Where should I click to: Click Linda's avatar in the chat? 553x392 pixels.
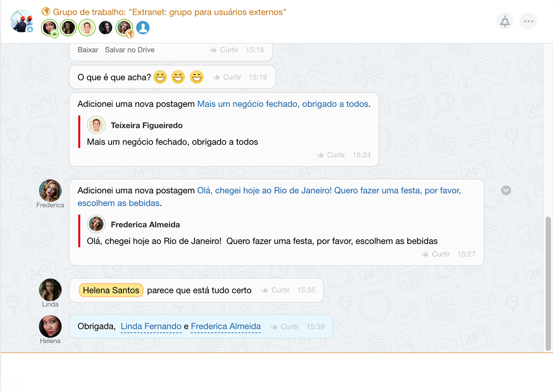click(50, 290)
